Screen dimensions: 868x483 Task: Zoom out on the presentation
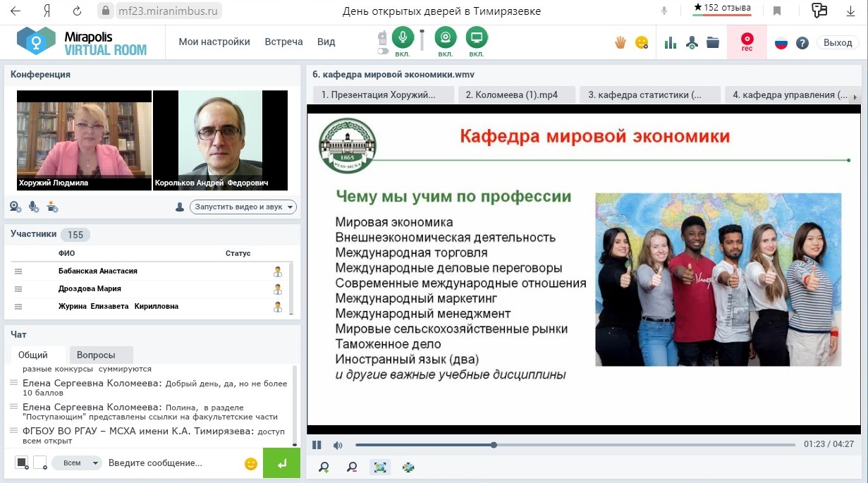tap(351, 467)
